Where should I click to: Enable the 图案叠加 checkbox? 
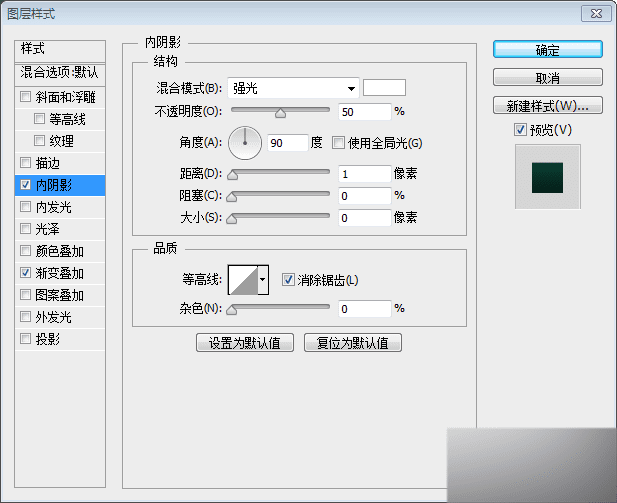[x=26, y=294]
